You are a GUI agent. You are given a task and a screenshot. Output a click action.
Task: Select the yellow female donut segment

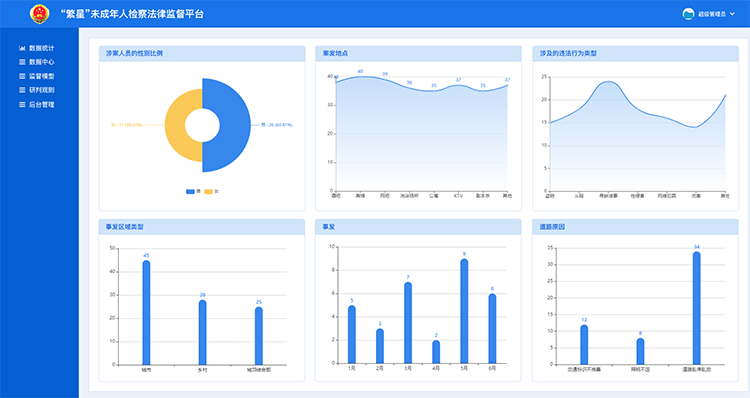(x=176, y=125)
